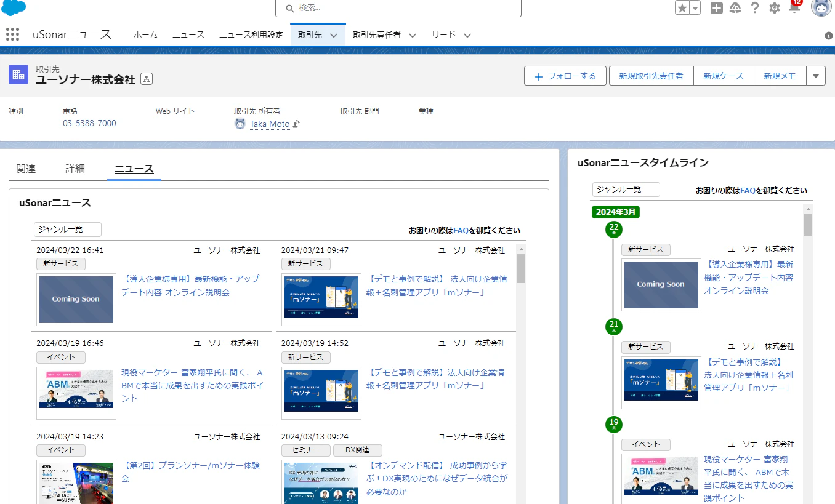The image size is (835, 504).
Task: Click the 新規取引先責任者 button
Action: 651,76
